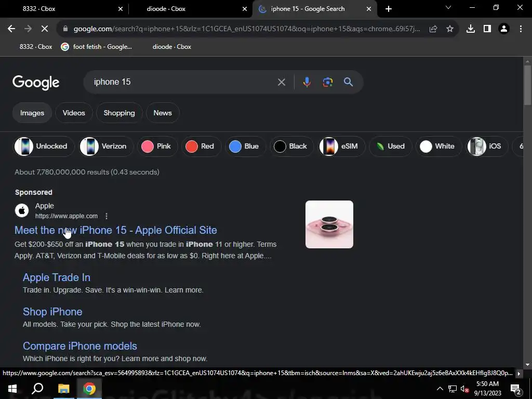Select the News search filter
The image size is (532, 399).
point(163,113)
